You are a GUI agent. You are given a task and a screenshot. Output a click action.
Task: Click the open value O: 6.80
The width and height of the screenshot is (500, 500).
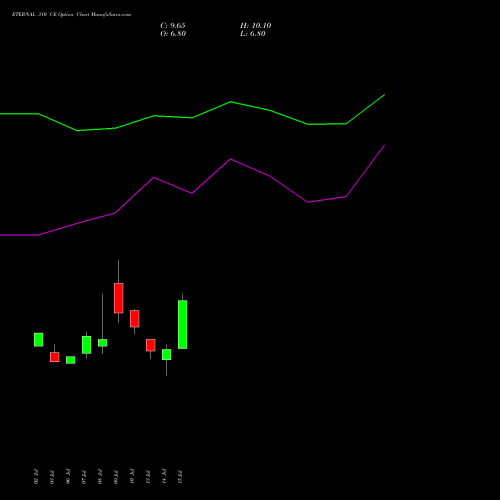point(173,34)
